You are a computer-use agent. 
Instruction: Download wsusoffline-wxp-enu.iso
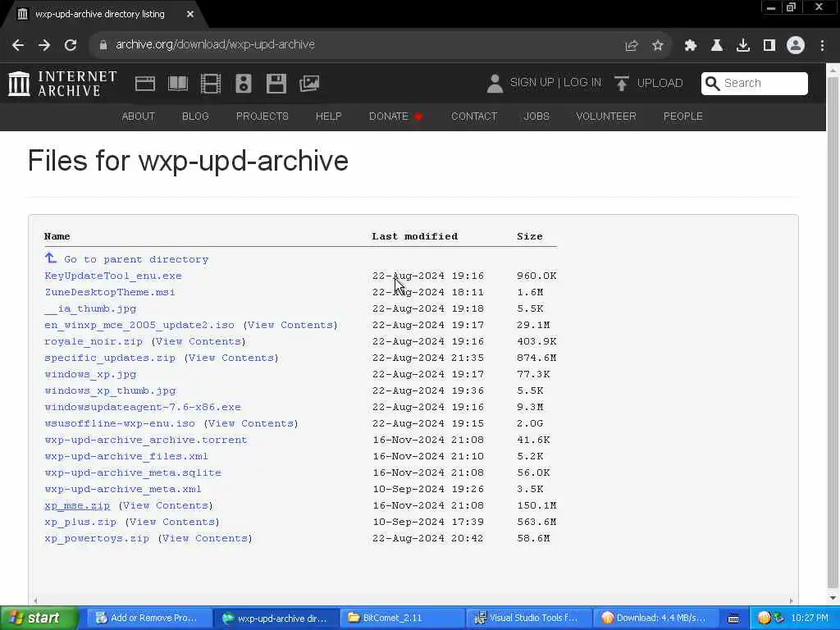point(120,423)
